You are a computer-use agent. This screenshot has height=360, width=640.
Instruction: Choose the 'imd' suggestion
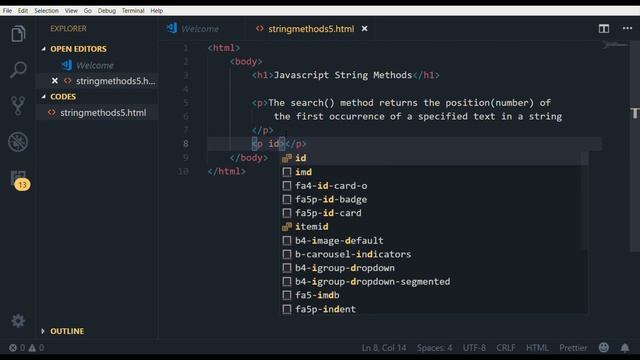point(434,172)
